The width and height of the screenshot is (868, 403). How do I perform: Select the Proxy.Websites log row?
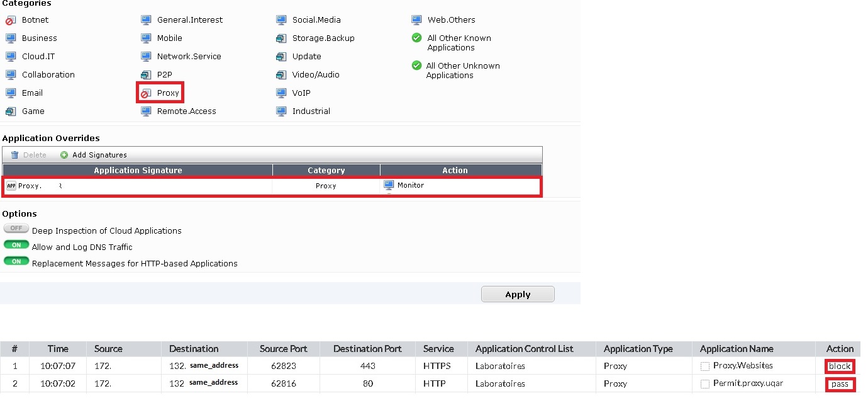coord(743,366)
